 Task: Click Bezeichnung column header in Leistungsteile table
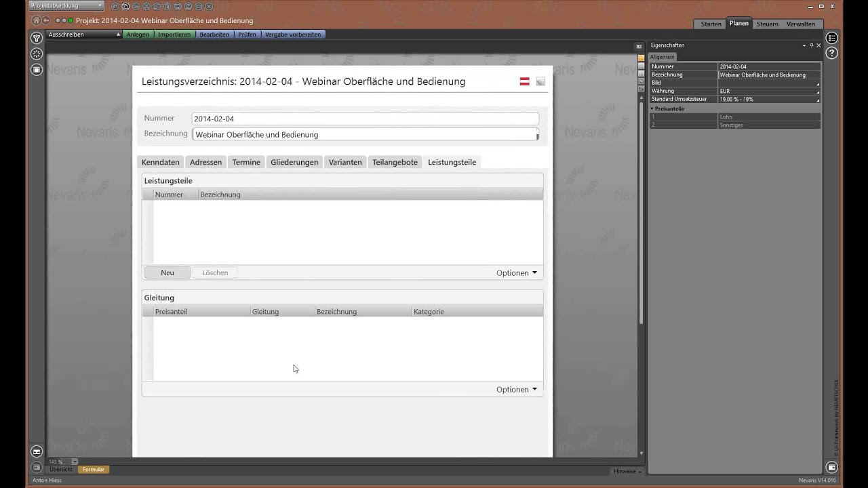370,195
